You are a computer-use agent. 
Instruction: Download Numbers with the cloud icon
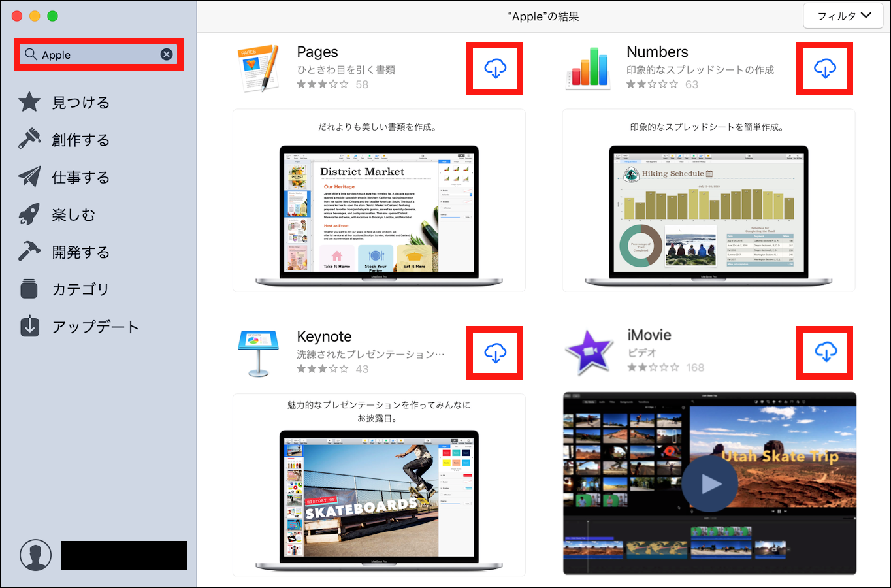click(x=825, y=69)
